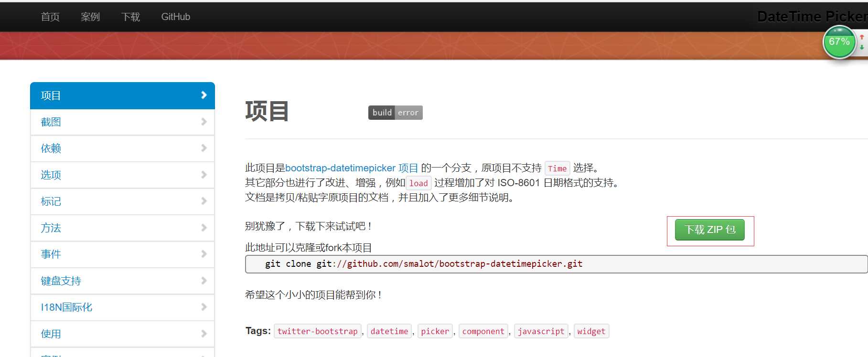Screen dimensions: 868x357
Task: Click chevron arrow on 方法 row
Action: pyautogui.click(x=204, y=228)
